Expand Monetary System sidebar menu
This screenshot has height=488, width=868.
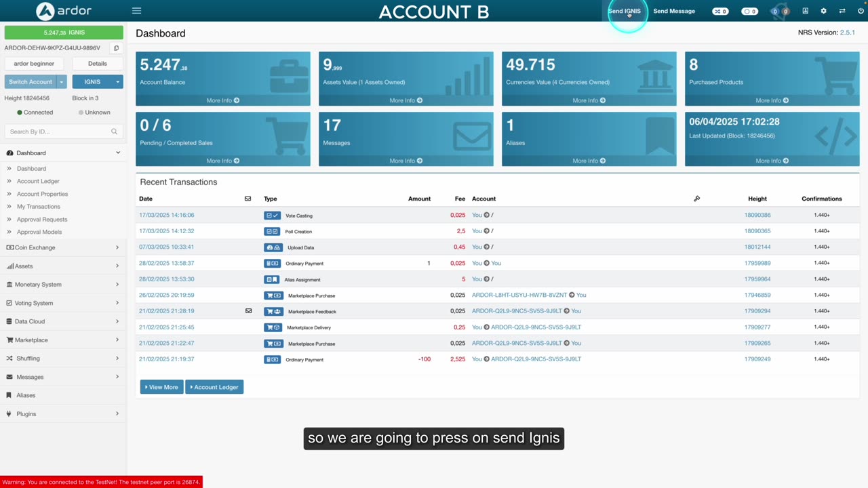64,285
